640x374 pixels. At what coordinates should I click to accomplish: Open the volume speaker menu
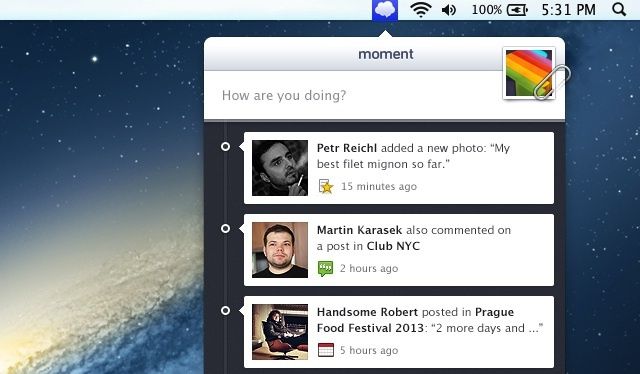[449, 10]
